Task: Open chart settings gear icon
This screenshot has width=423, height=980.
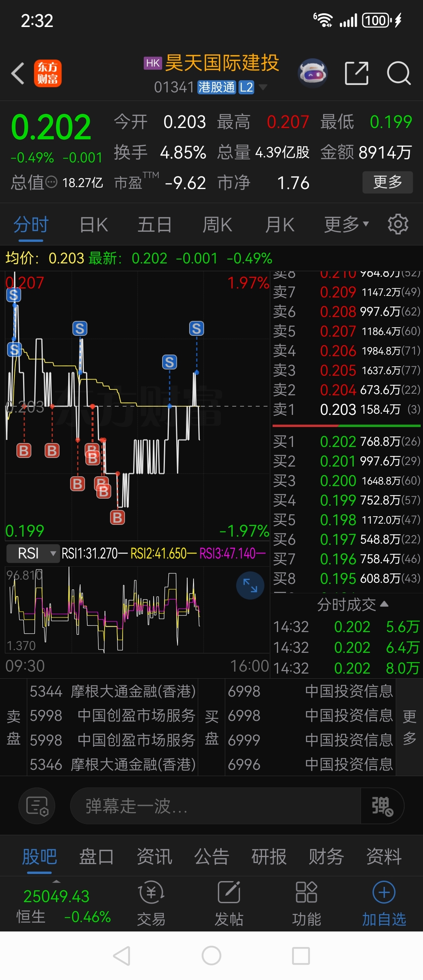Action: (398, 224)
